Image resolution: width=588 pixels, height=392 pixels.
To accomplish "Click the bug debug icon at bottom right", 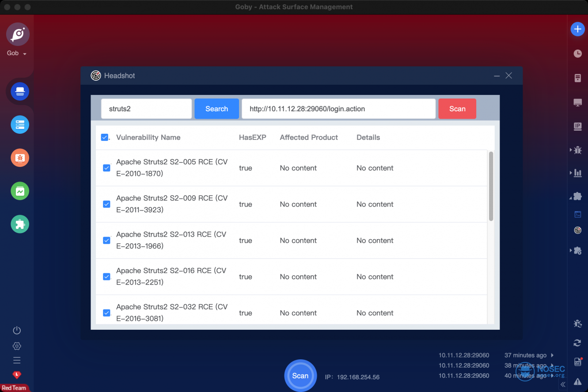I will pos(577,324).
